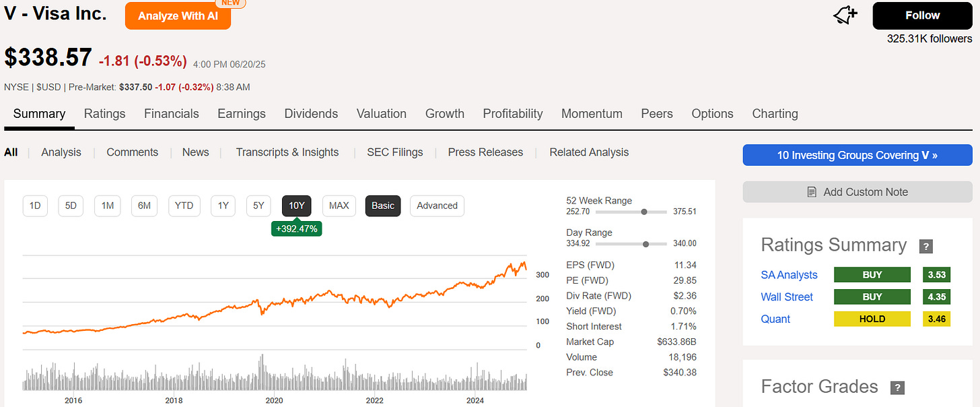Set chart range to 5Y
This screenshot has height=407, width=980.
tap(258, 206)
